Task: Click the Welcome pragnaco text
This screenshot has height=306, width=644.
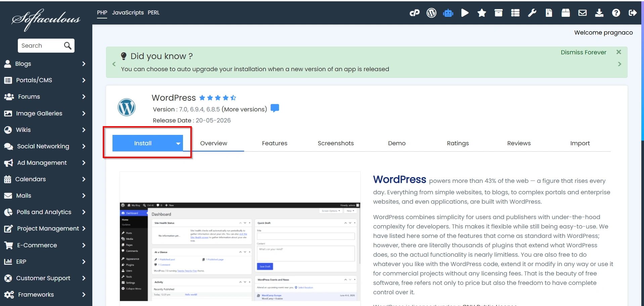Action: (603, 33)
